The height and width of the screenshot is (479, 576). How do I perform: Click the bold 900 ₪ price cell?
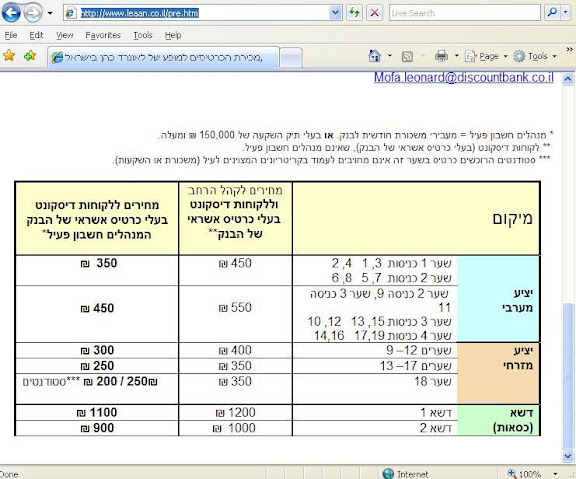(x=97, y=428)
